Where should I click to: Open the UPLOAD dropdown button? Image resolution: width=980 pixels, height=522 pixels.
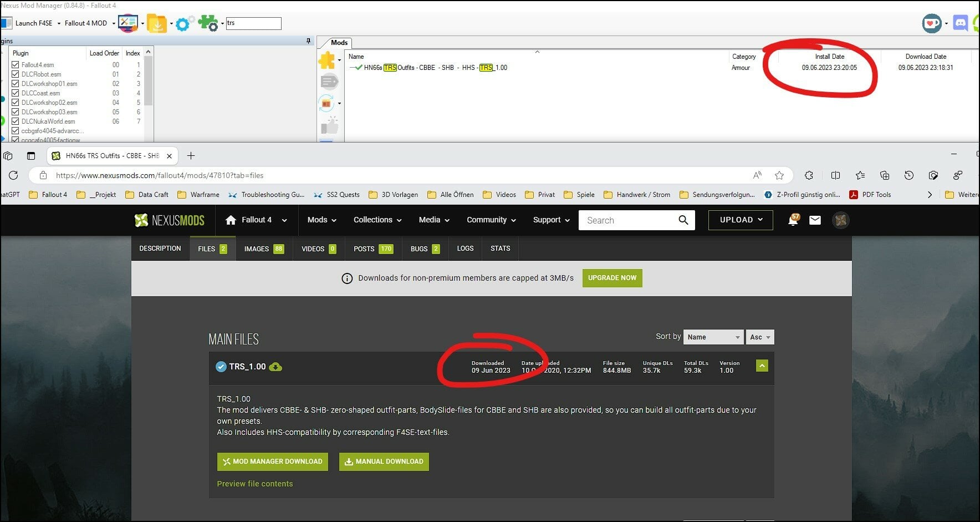tap(741, 220)
